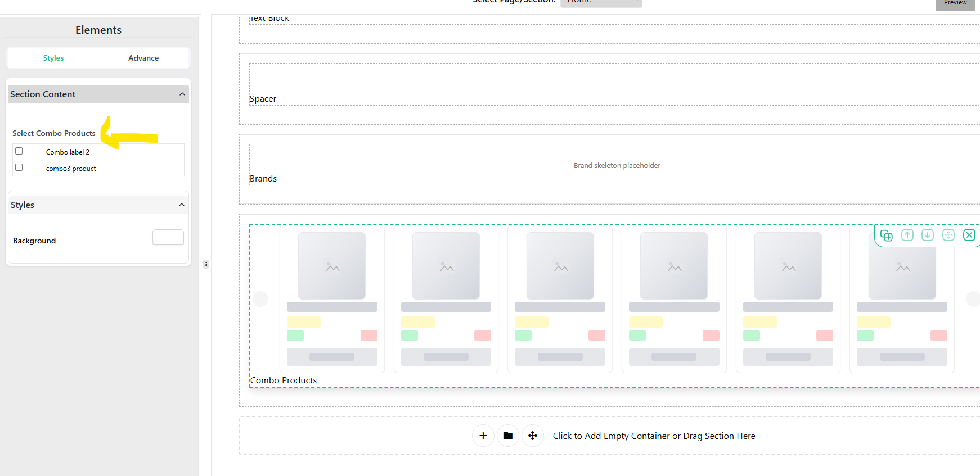Click the Brand skeleton placeholder text
This screenshot has width=980, height=476.
coord(617,166)
